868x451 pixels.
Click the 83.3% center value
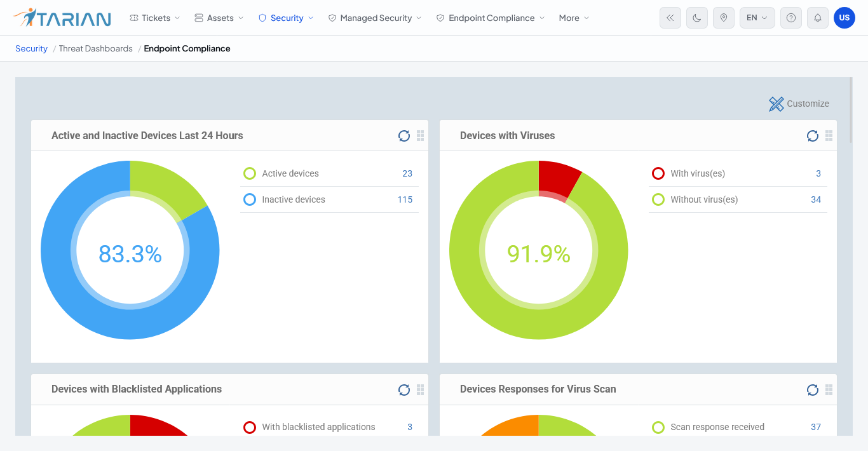click(130, 254)
